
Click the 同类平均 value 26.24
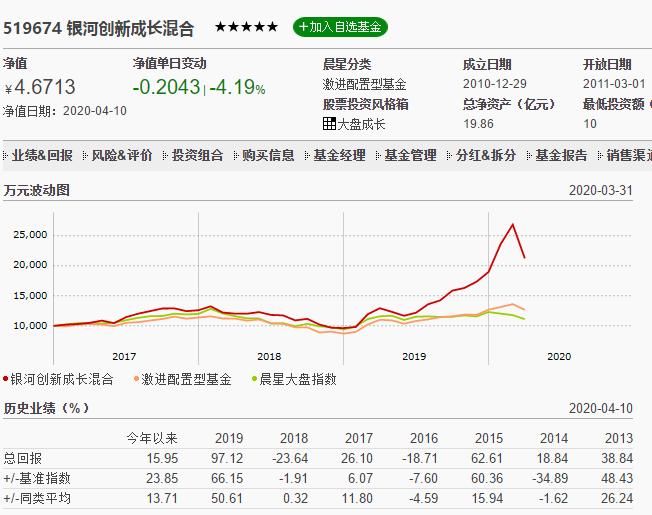pos(617,498)
